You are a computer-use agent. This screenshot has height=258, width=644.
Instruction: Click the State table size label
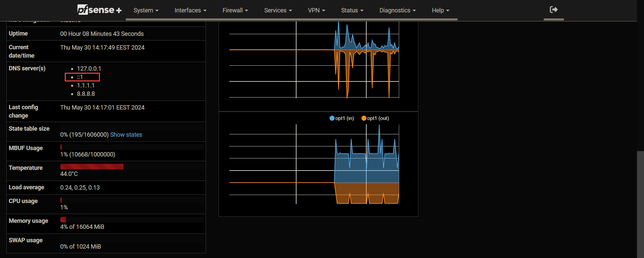click(29, 129)
